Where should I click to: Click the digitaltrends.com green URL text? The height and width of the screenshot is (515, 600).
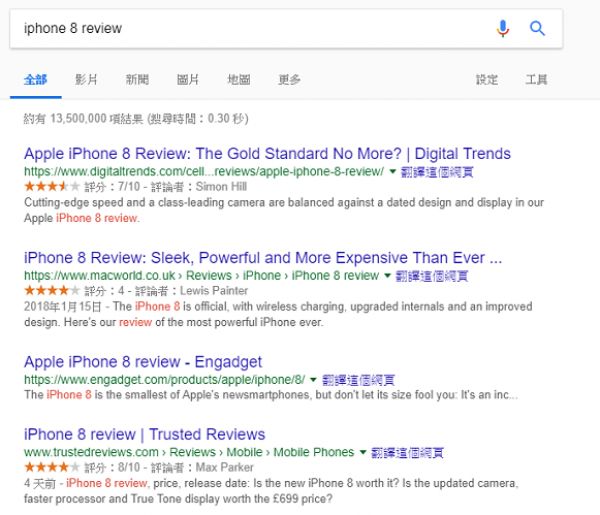[x=204, y=171]
